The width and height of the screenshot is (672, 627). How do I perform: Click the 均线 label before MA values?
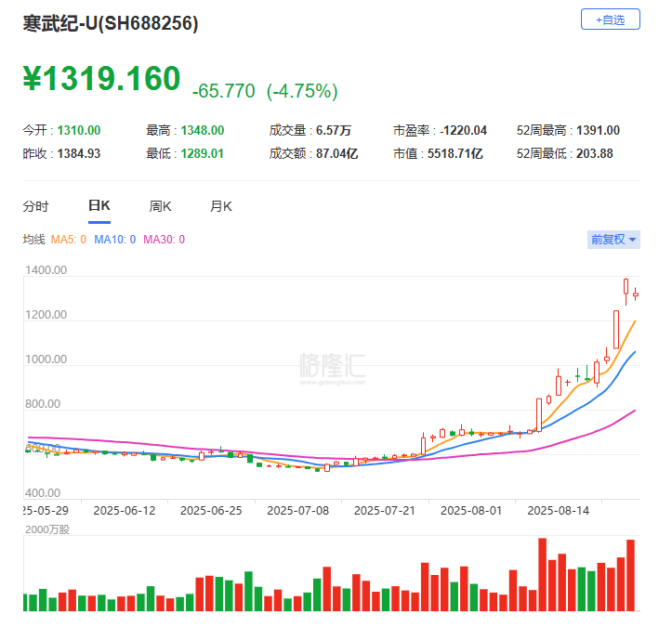[x=33, y=240]
